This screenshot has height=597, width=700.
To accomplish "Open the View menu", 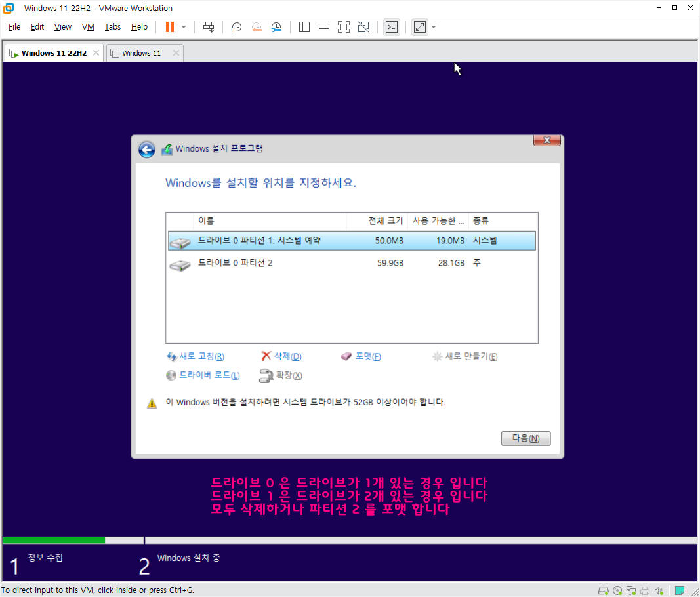I will coord(62,27).
